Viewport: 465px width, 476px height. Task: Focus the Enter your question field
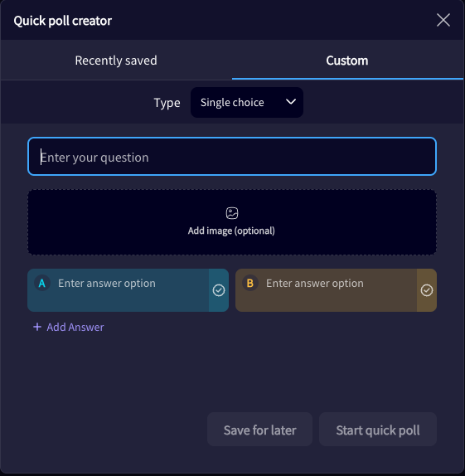coord(232,157)
